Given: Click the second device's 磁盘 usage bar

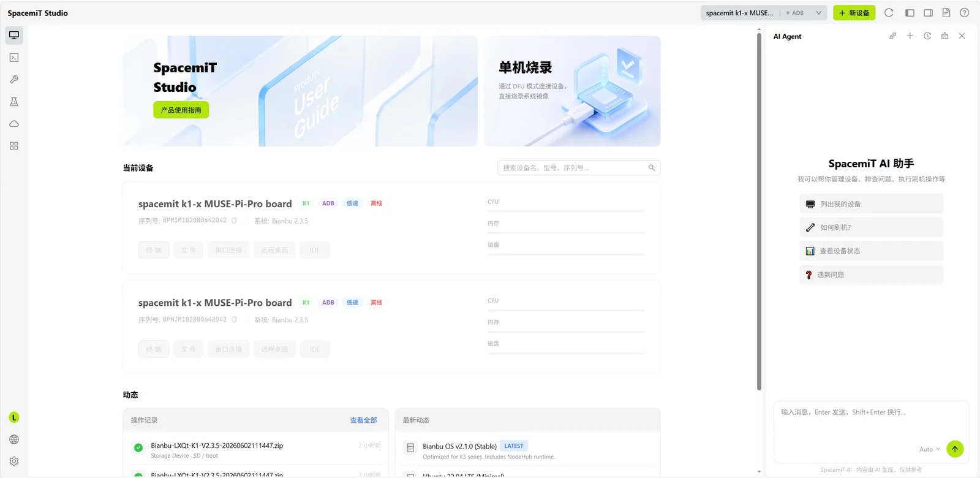Looking at the screenshot, I should [566, 354].
